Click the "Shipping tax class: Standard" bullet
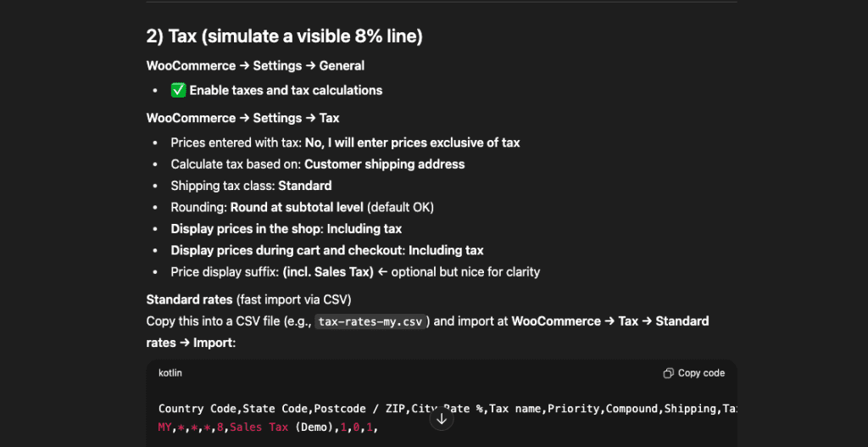The height and width of the screenshot is (447, 868). [x=251, y=185]
